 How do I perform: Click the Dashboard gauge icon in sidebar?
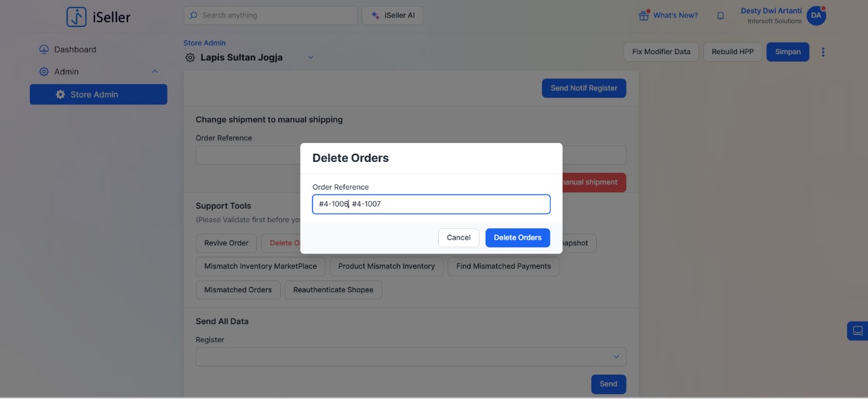pyautogui.click(x=44, y=49)
